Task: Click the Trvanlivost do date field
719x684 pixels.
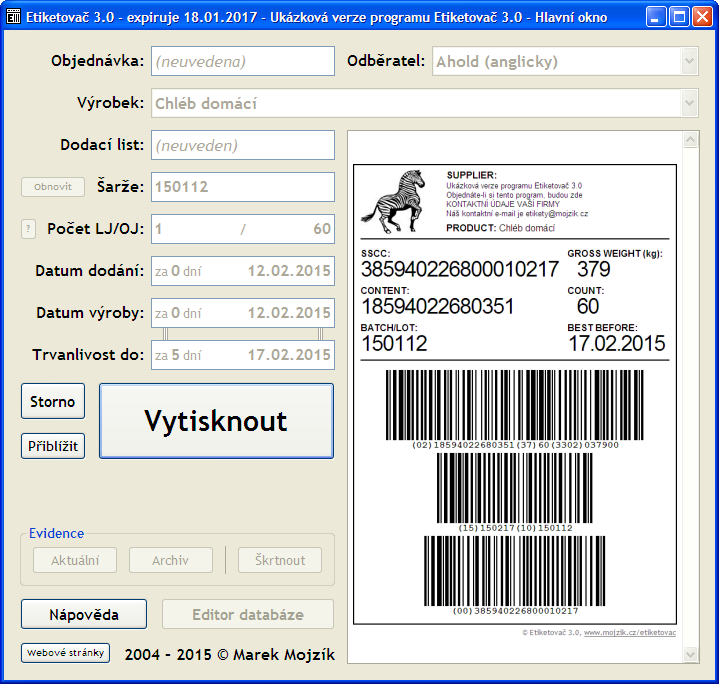Action: click(243, 355)
